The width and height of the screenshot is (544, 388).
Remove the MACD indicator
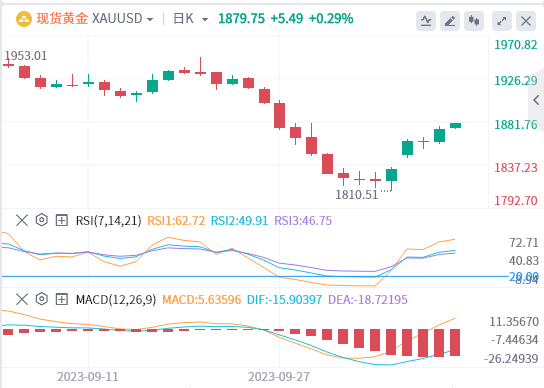tap(22, 299)
